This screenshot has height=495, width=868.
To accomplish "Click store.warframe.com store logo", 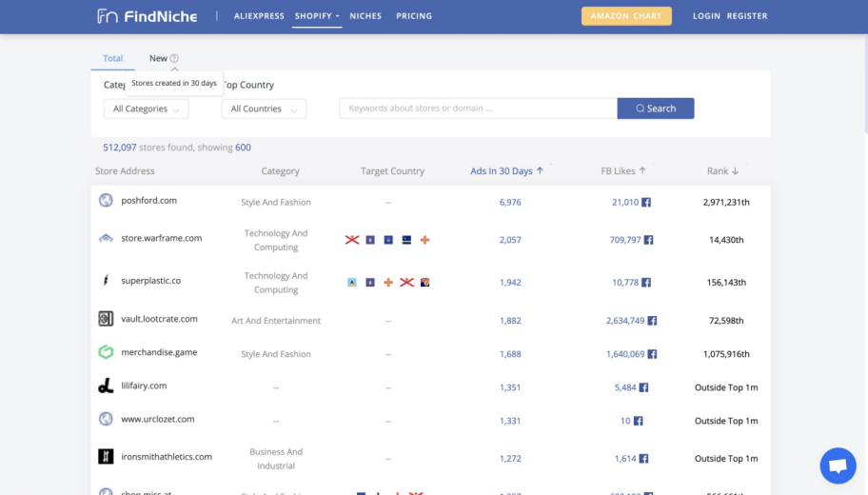I will [106, 238].
